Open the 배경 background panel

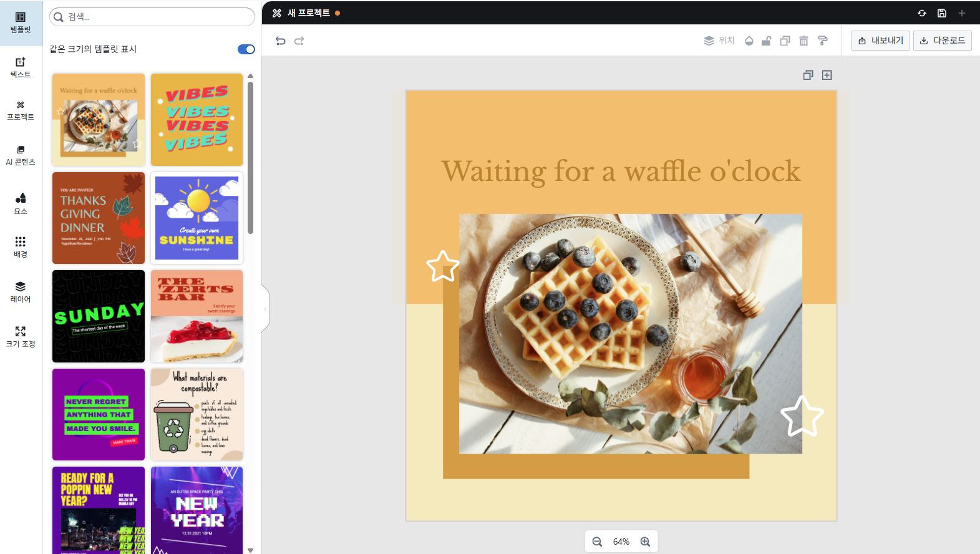(21, 247)
